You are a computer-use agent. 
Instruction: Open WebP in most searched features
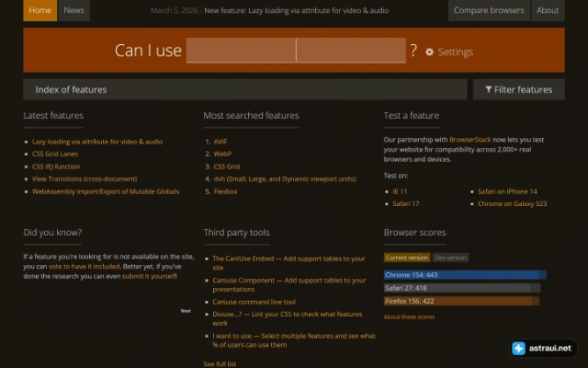(x=222, y=154)
